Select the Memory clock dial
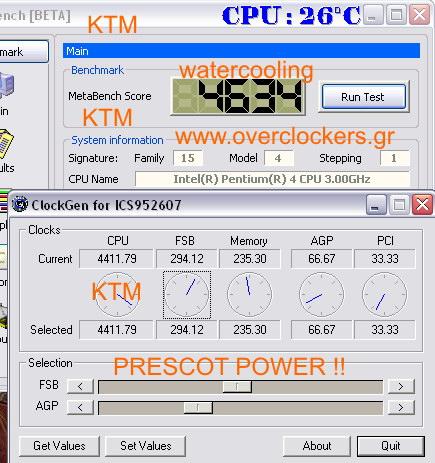435x463 pixels. pos(249,295)
